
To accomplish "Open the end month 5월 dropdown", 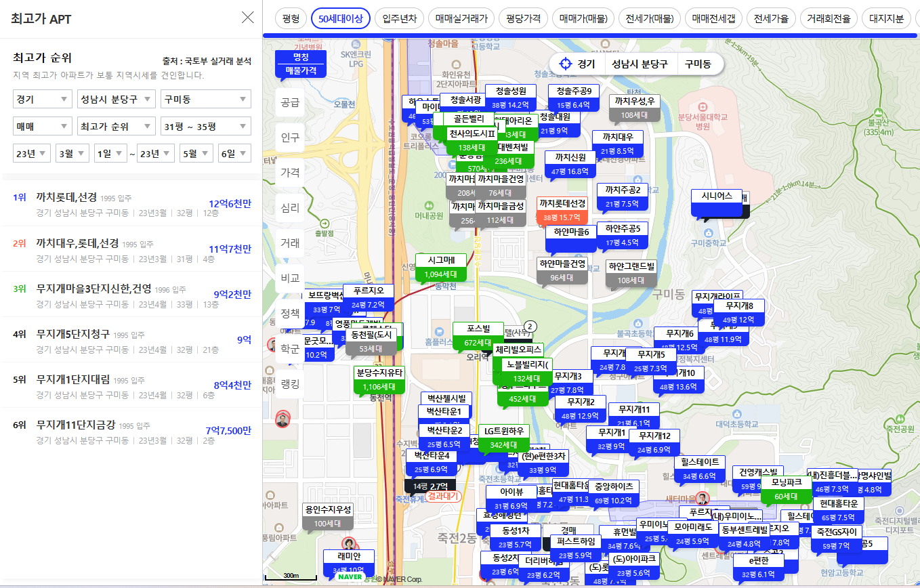I will [196, 153].
